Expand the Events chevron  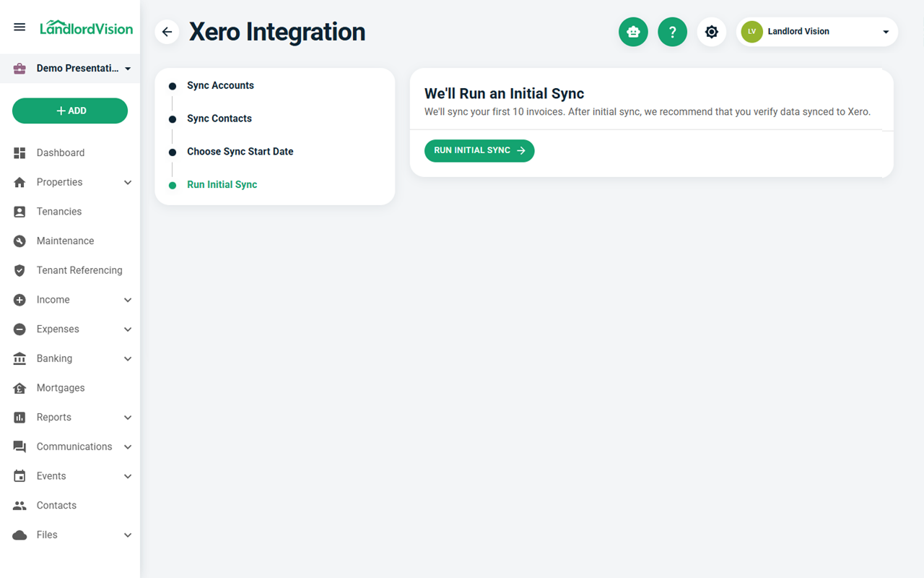[128, 477]
